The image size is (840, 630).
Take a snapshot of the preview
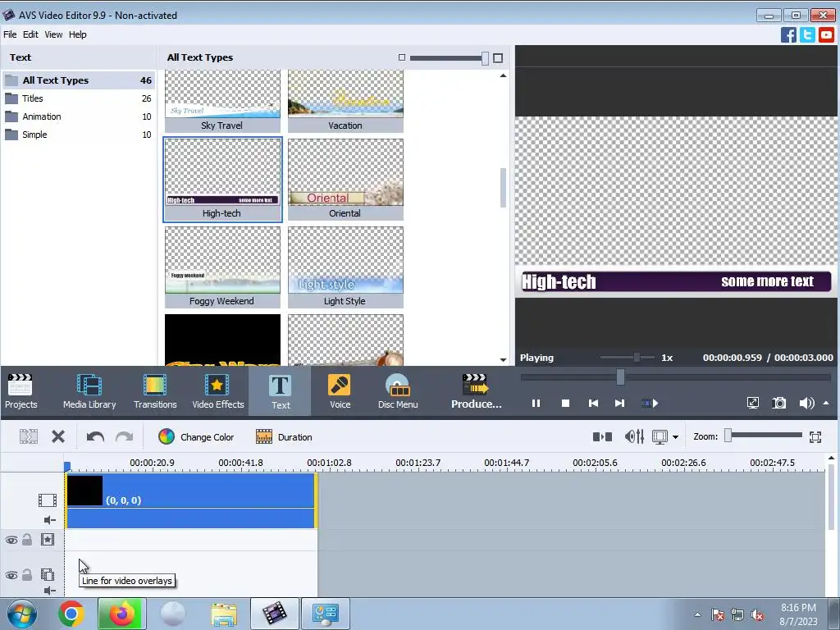779,403
